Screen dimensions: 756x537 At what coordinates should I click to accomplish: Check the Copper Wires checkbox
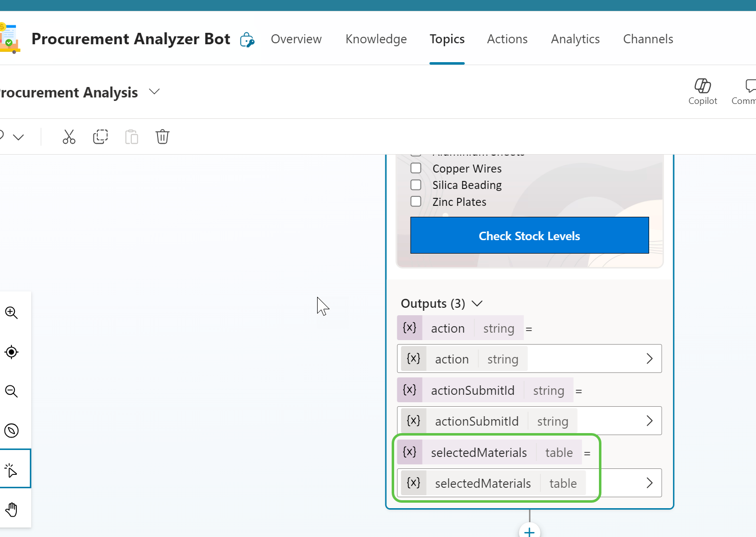point(416,168)
